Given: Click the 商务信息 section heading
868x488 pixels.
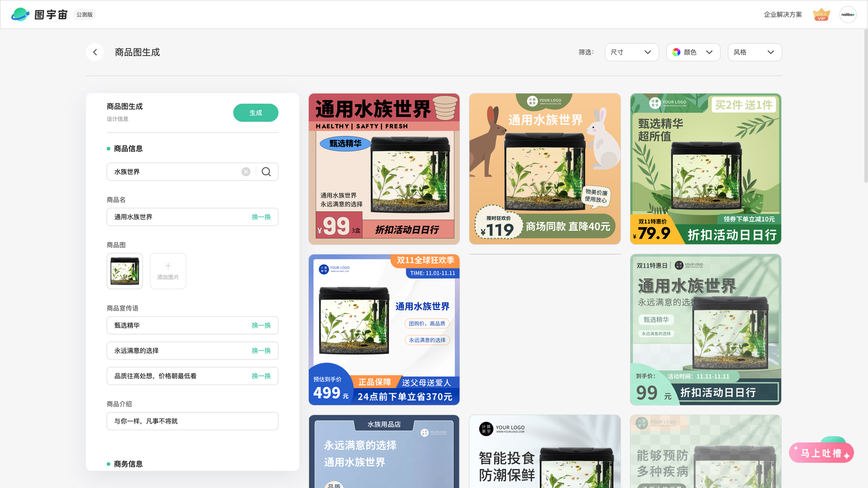Looking at the screenshot, I should [128, 464].
